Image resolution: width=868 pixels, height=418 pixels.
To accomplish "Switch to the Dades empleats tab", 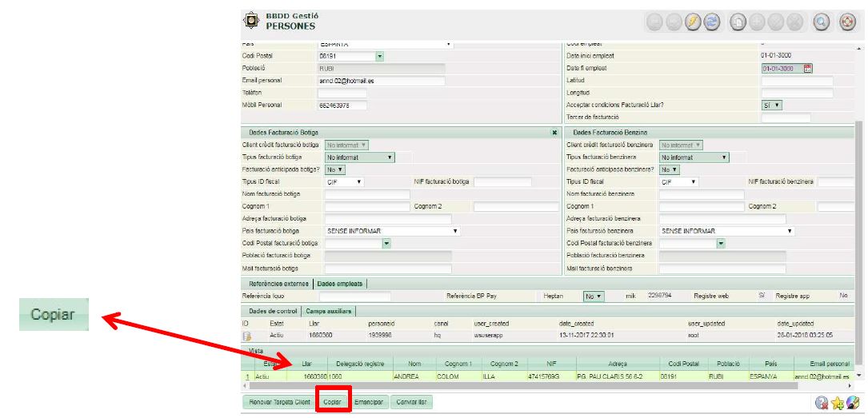I will click(x=340, y=283).
